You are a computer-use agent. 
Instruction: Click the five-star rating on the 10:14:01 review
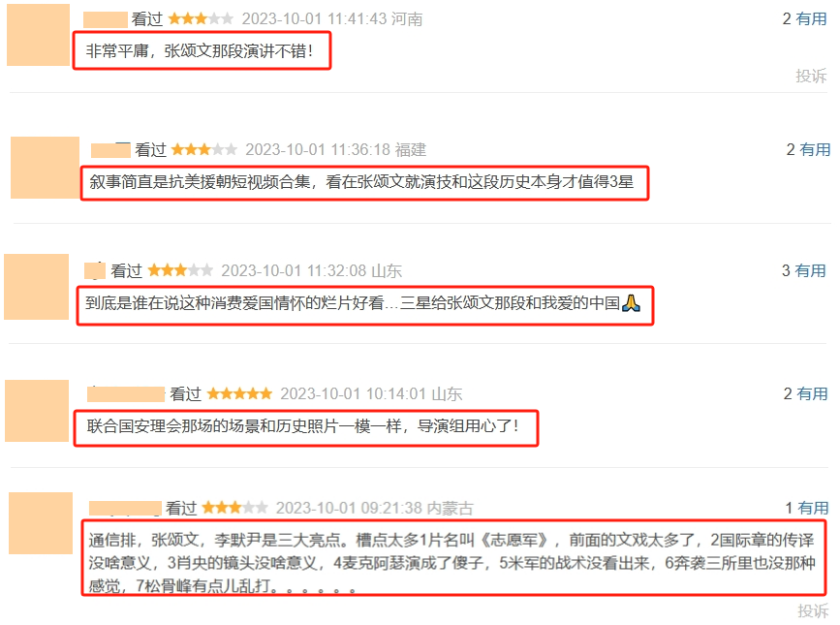[x=239, y=394]
